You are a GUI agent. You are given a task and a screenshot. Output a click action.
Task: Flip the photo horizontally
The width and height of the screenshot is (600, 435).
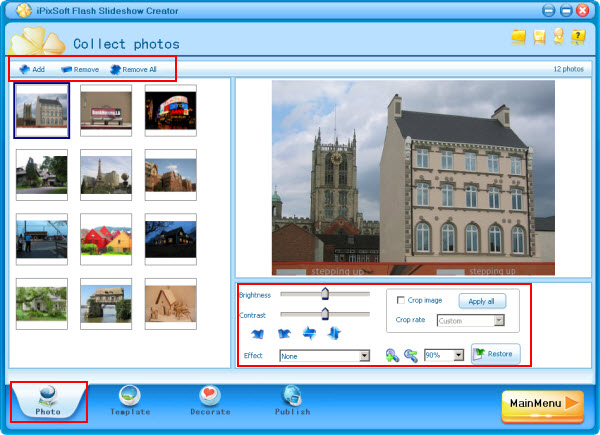(309, 333)
